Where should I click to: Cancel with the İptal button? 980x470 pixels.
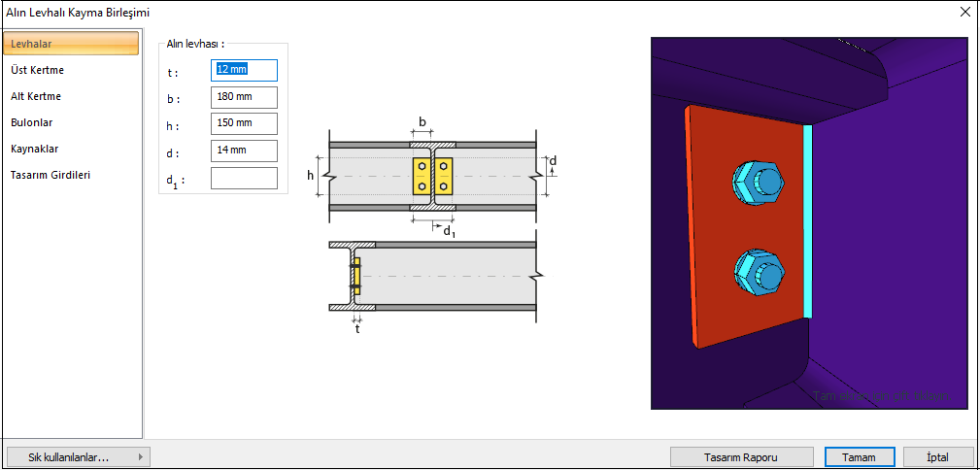point(937,456)
